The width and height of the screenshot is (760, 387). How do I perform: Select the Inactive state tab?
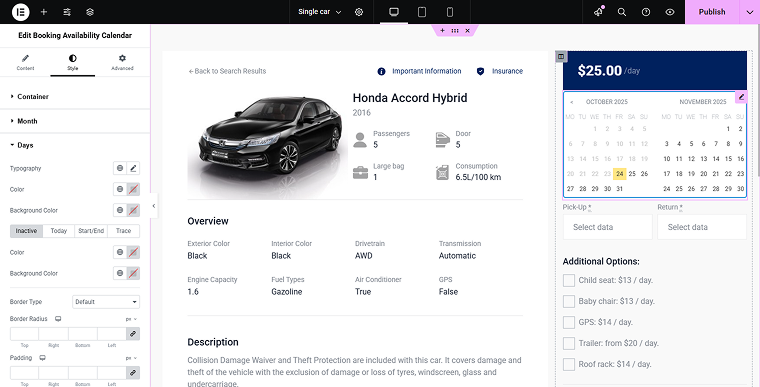pos(26,231)
